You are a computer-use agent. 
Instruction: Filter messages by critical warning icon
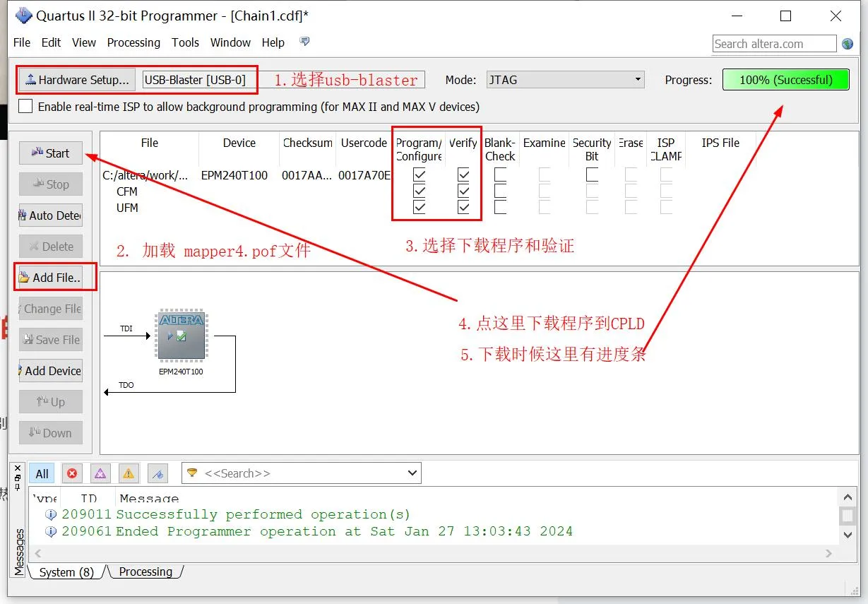[x=100, y=473]
